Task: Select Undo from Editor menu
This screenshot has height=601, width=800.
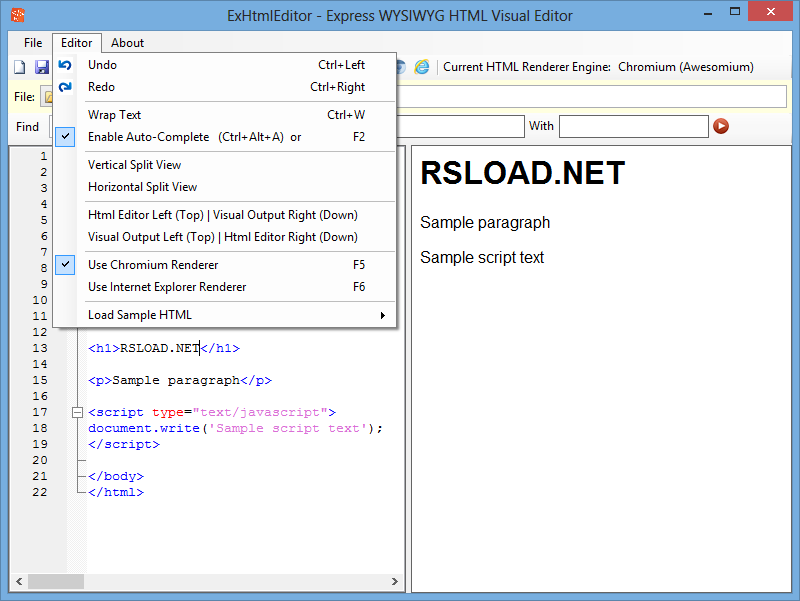Action: coord(225,65)
